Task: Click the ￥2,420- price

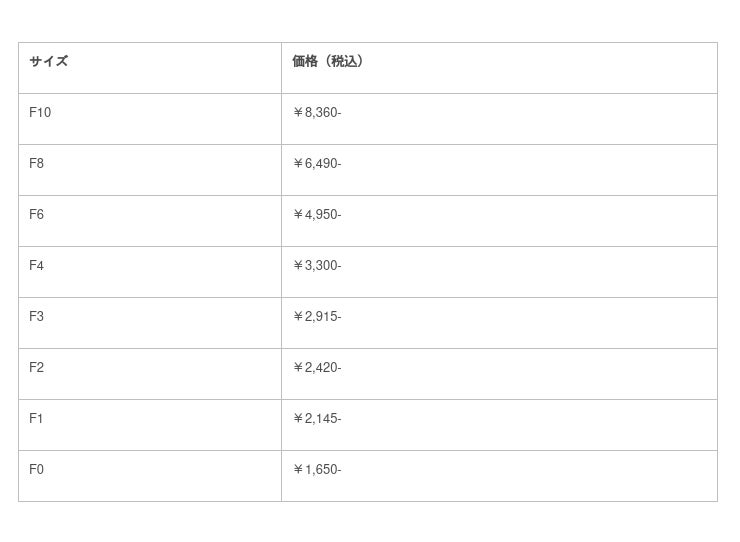Action: (317, 368)
